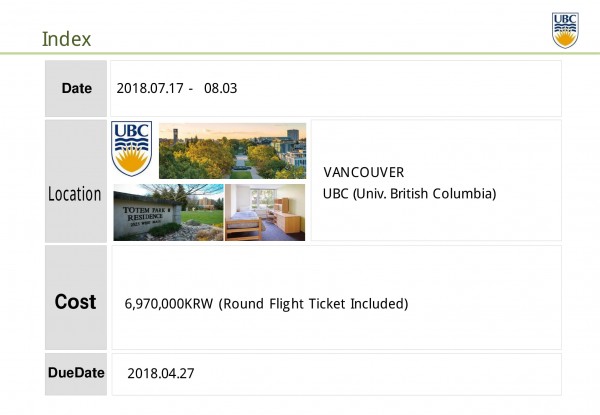Viewport: 600px width, 415px height.
Task: Select the Totem Park Residence sign photo
Action: (x=168, y=212)
